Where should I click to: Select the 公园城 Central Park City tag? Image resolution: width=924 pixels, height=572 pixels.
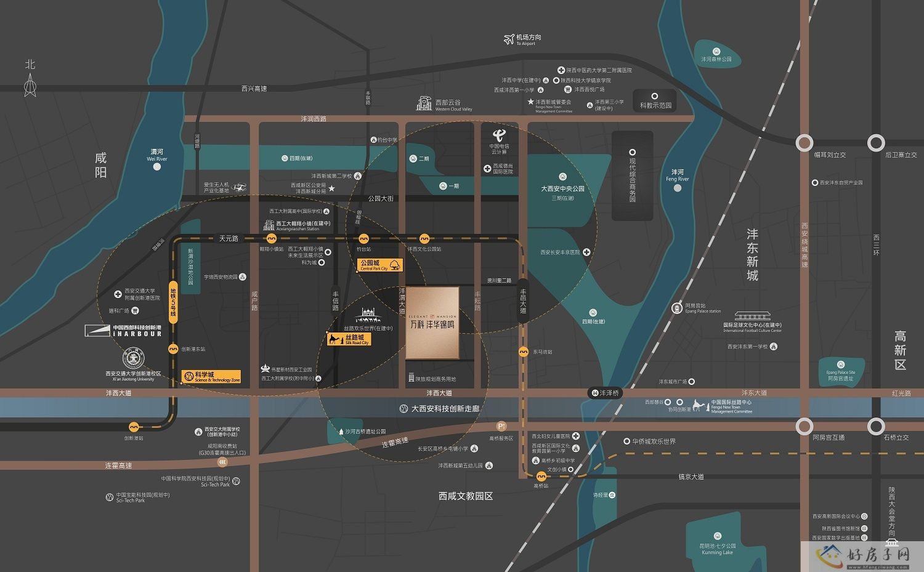click(x=381, y=265)
